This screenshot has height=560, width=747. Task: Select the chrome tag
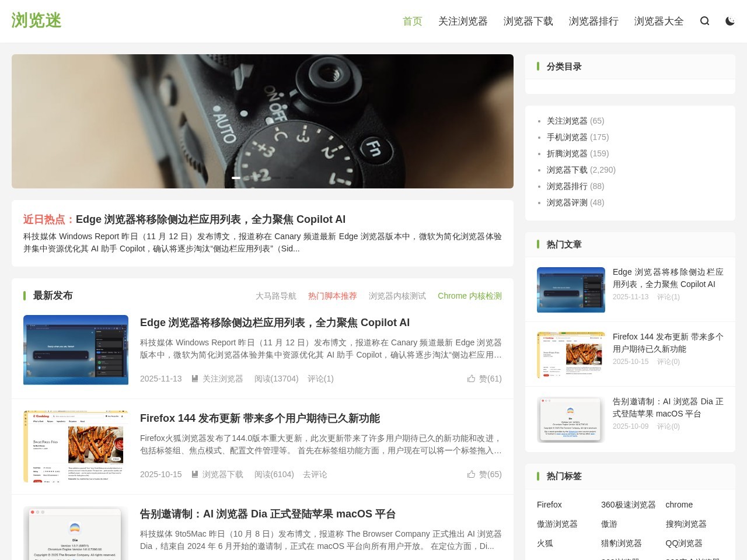point(679,505)
